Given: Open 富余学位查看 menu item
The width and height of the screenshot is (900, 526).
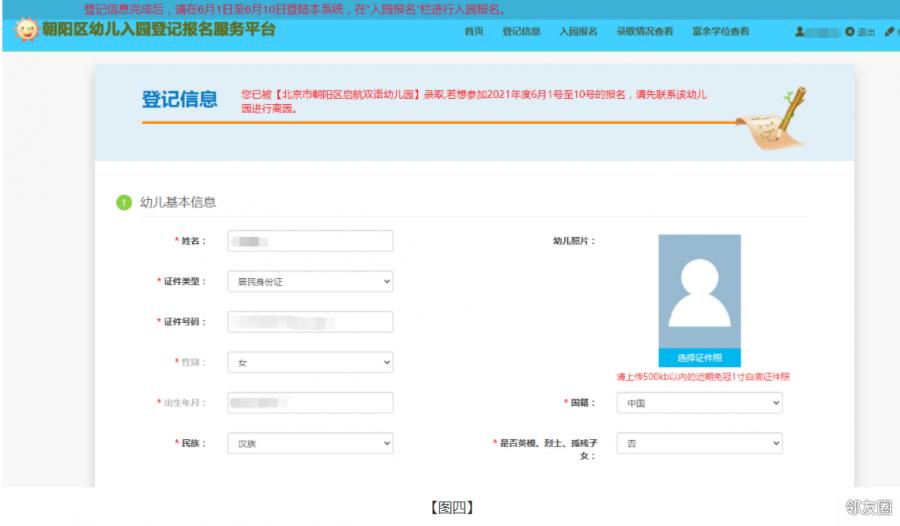Looking at the screenshot, I should 720,32.
